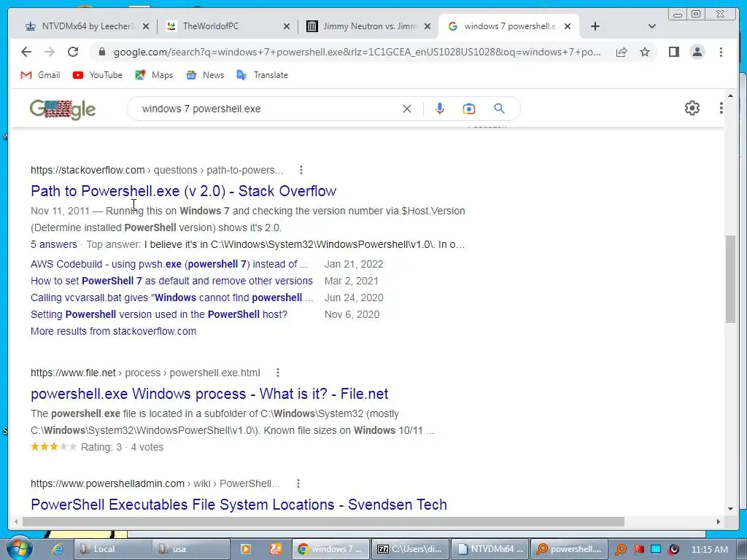Click the vertical scrollbar thumb
The width and height of the screenshot is (747, 560).
pyautogui.click(x=730, y=279)
